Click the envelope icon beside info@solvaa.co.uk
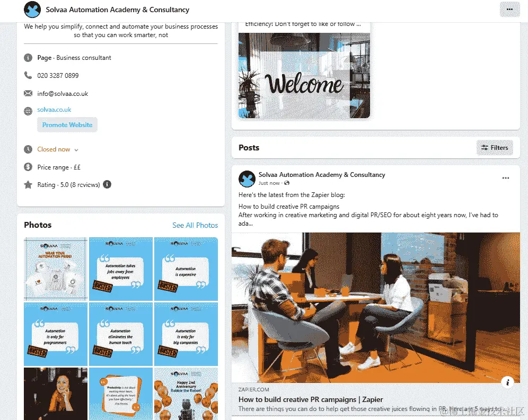Screen dimensions: 528x420 point(28,93)
